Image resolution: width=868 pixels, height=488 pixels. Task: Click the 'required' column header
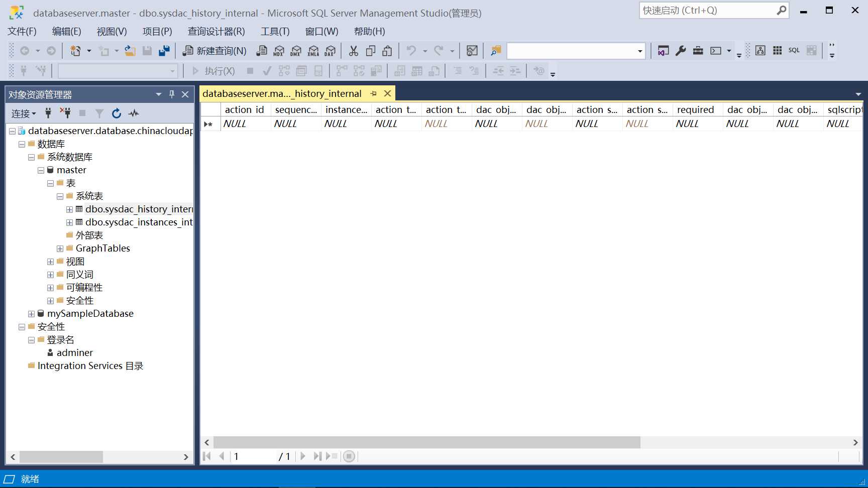697,109
